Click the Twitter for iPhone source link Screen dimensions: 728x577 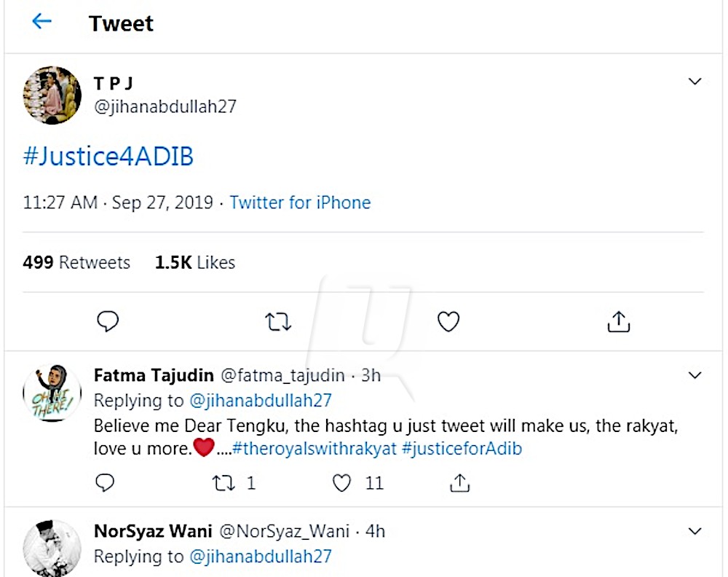[300, 203]
